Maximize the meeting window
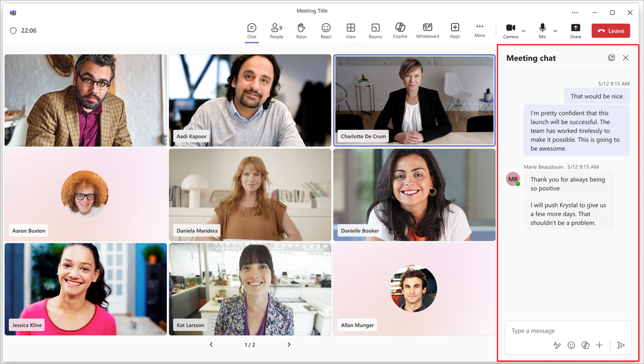 (612, 12)
